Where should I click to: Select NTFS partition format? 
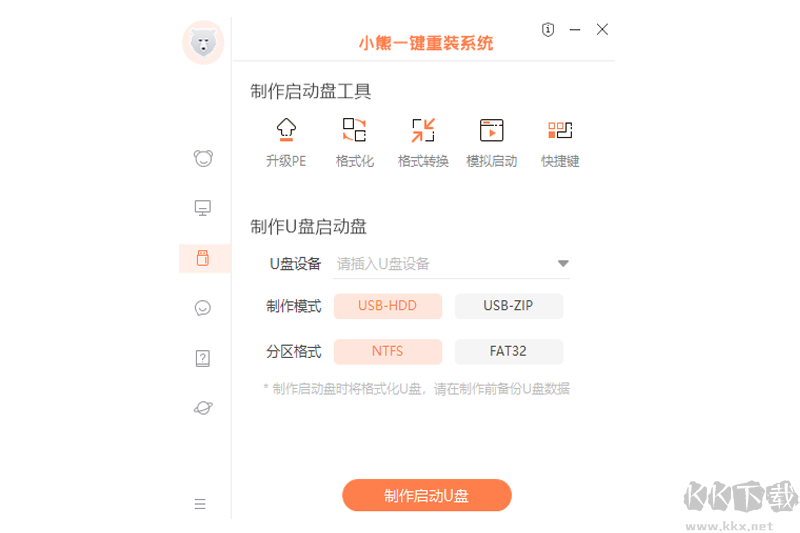pyautogui.click(x=387, y=352)
